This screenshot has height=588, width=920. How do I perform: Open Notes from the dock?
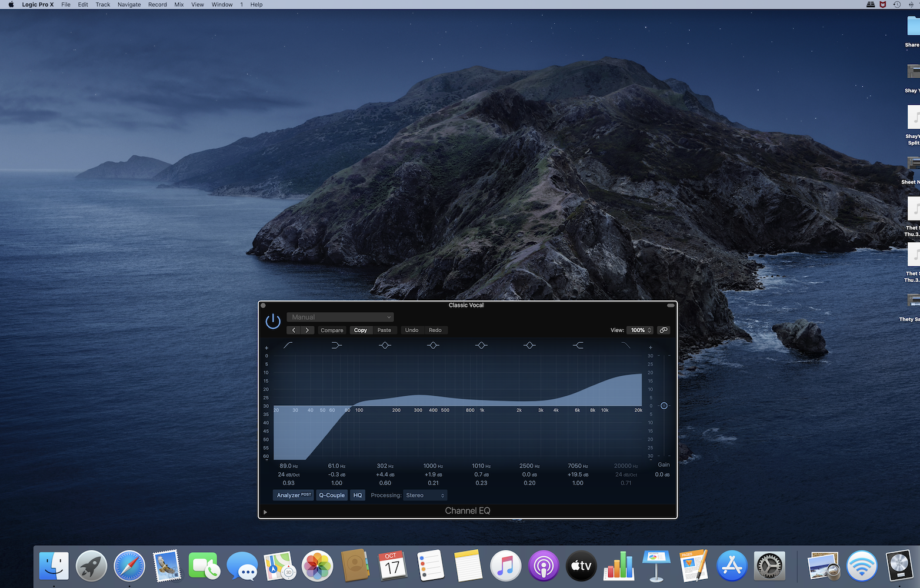point(468,566)
